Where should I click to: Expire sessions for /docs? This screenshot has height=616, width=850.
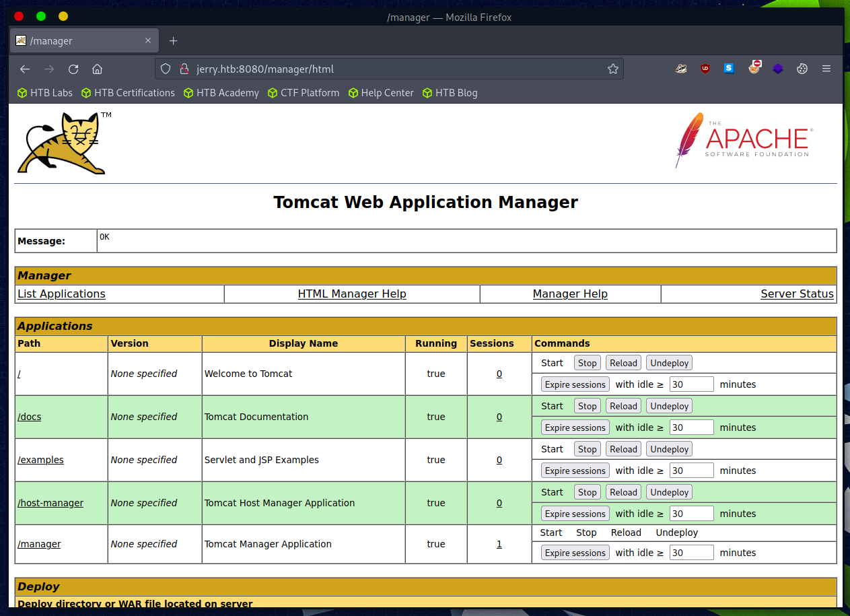(x=575, y=427)
